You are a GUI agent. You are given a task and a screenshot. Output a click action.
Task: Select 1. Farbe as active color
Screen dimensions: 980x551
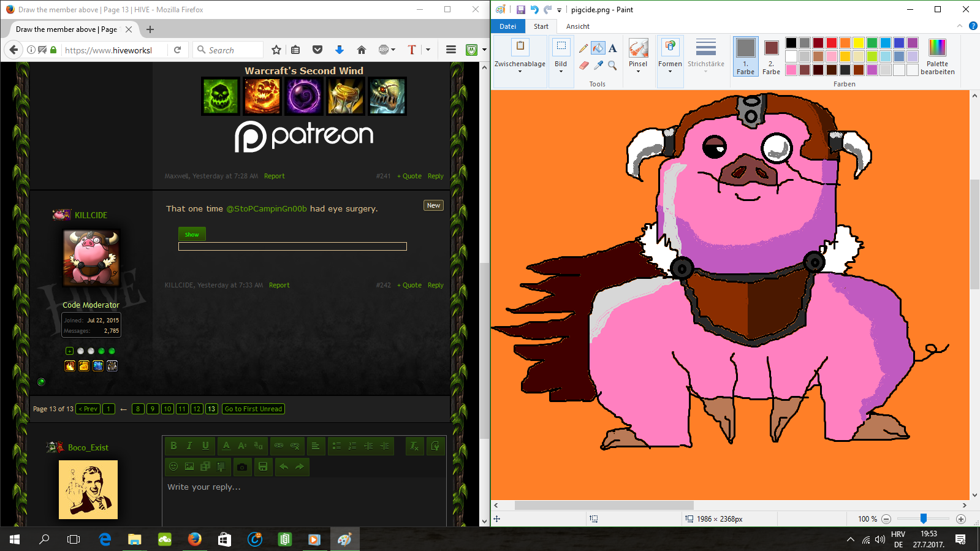click(x=745, y=56)
